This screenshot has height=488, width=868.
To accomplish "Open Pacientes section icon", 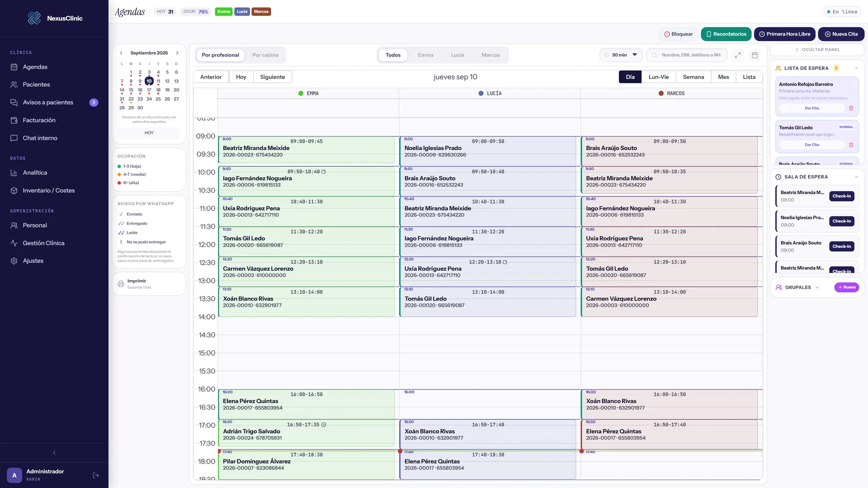I will click(x=14, y=84).
